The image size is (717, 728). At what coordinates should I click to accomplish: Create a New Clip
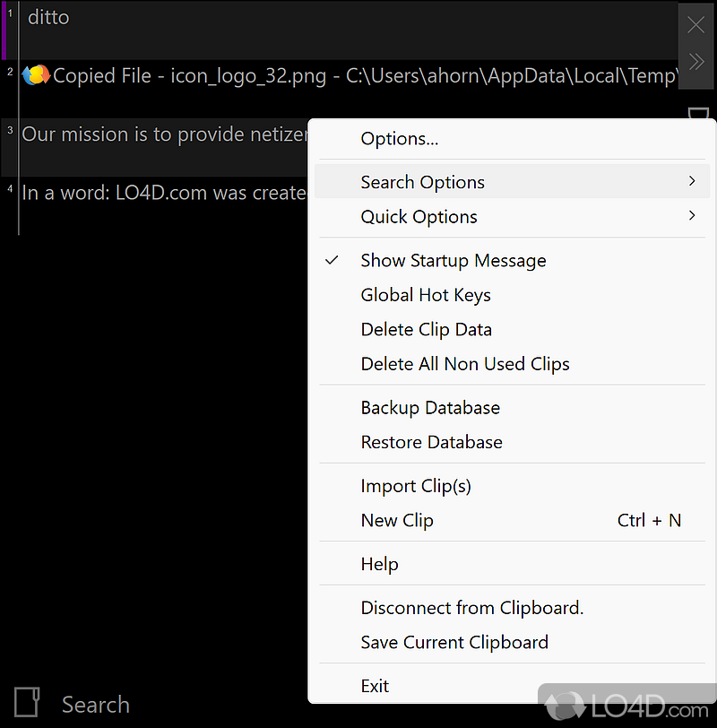(397, 520)
